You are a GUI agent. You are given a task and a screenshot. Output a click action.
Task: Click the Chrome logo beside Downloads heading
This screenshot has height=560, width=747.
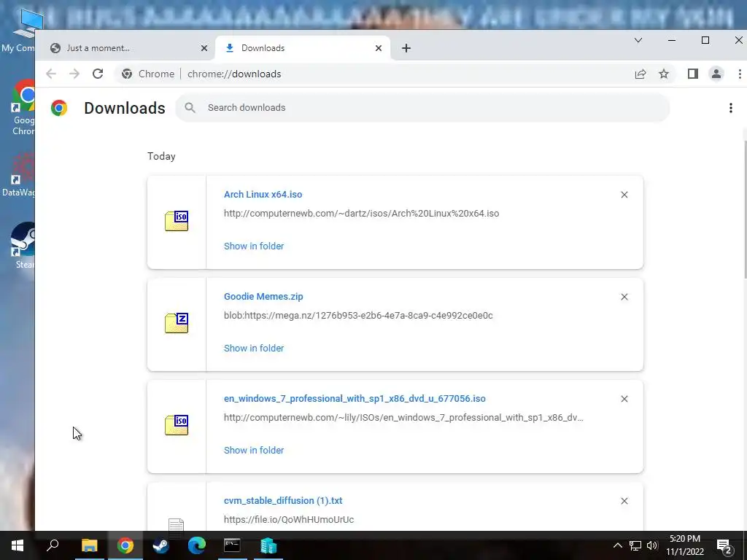tap(59, 108)
